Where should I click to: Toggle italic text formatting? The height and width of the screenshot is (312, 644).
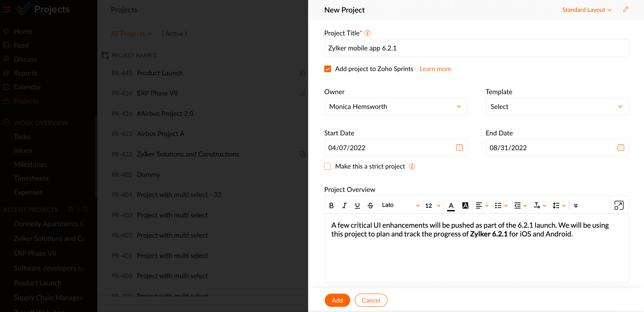pos(344,205)
